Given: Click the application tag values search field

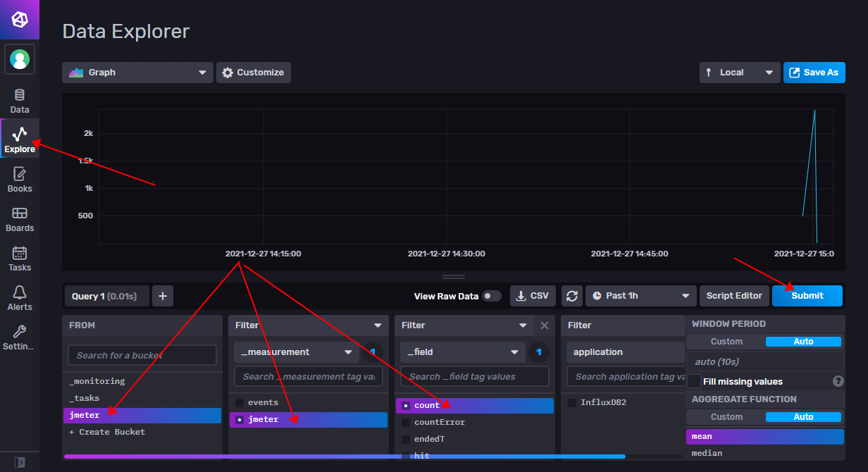Looking at the screenshot, I should pos(626,376).
